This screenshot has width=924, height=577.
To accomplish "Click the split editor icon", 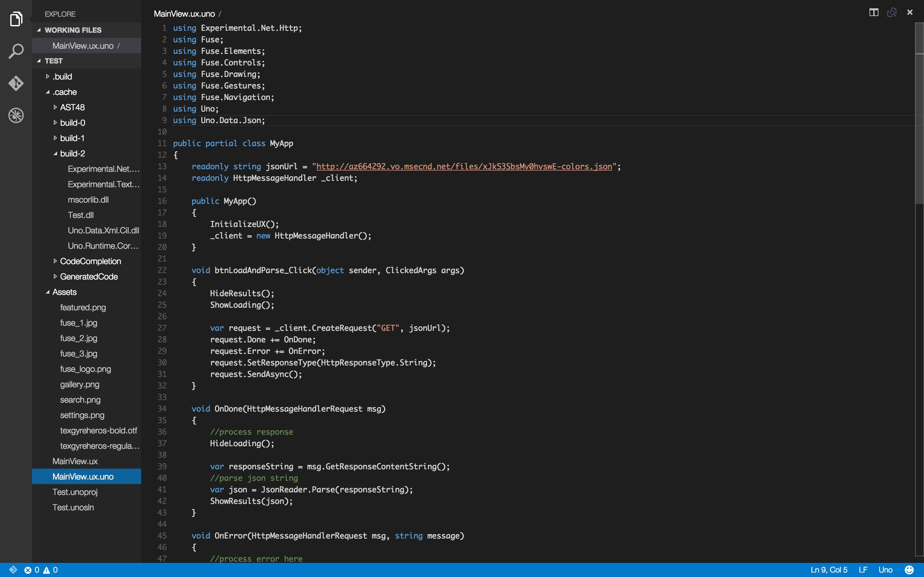I will coord(874,13).
